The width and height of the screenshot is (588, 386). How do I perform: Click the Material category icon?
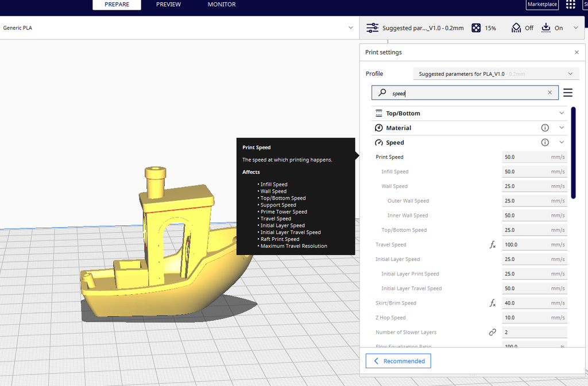[x=378, y=127]
